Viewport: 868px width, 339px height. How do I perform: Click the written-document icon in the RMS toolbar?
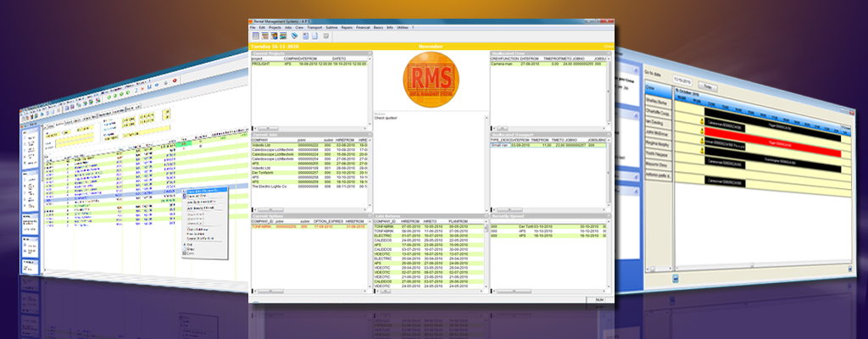305,36
